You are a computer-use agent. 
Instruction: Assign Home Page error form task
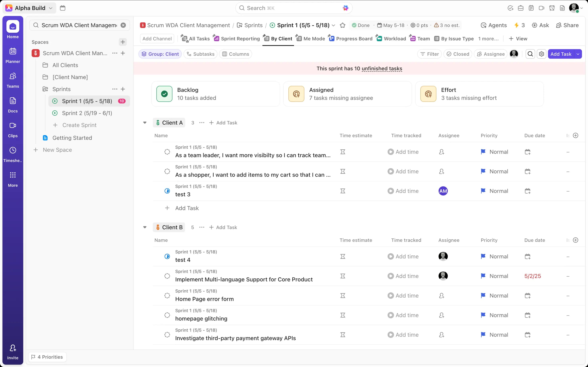point(441,296)
